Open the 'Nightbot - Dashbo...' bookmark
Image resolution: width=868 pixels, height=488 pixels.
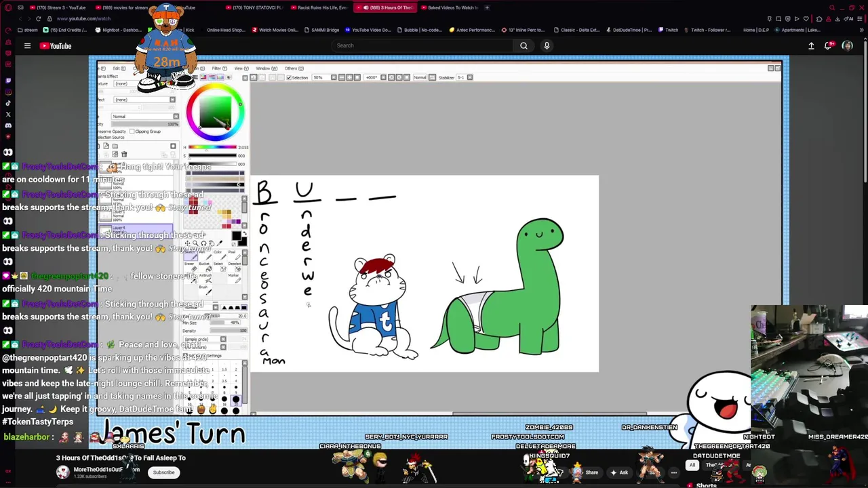click(x=119, y=30)
